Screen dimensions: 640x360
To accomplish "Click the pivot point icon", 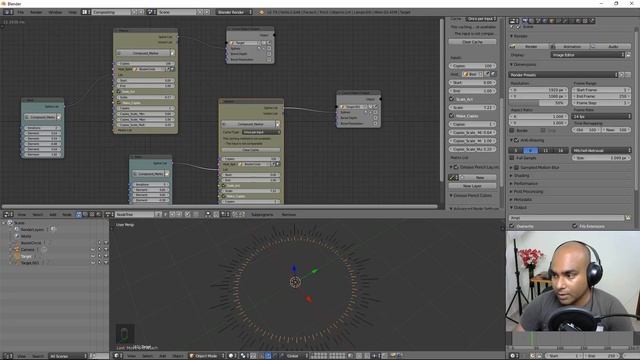I will pyautogui.click(x=244, y=356).
